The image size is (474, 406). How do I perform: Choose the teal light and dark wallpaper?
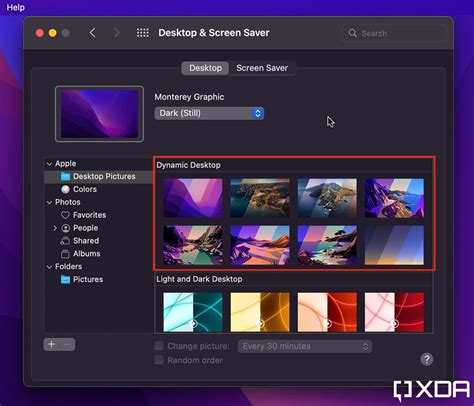click(193, 312)
